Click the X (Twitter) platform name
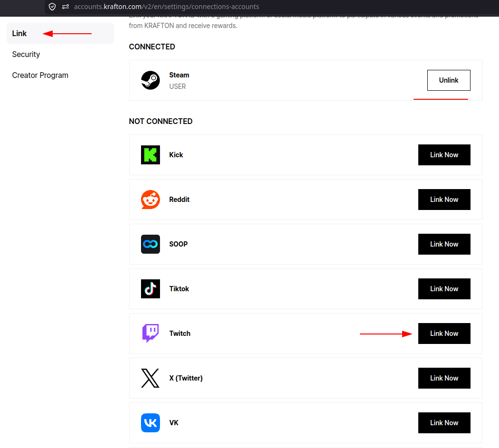 (x=186, y=378)
